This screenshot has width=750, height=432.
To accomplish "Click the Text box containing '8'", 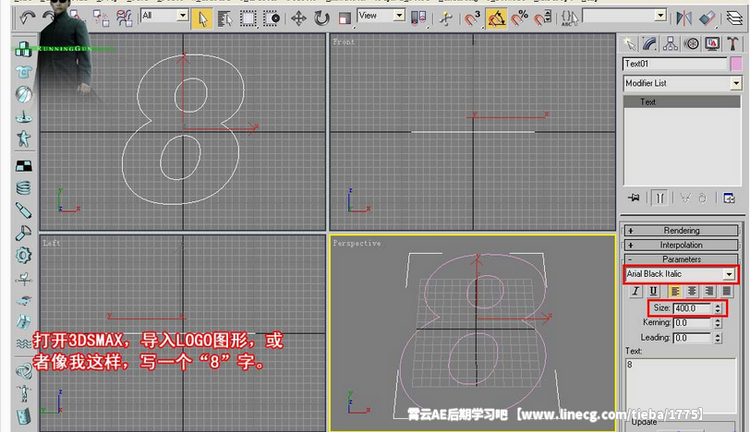I will click(681, 385).
